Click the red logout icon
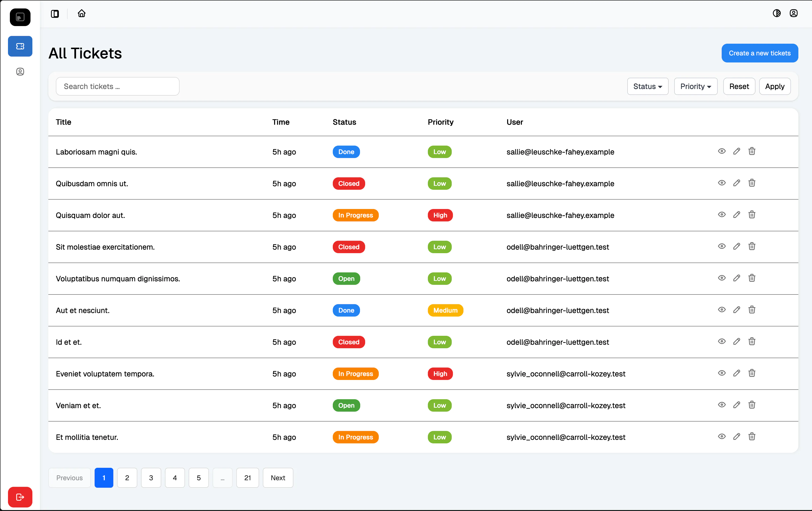Image resolution: width=812 pixels, height=511 pixels. pos(20,497)
